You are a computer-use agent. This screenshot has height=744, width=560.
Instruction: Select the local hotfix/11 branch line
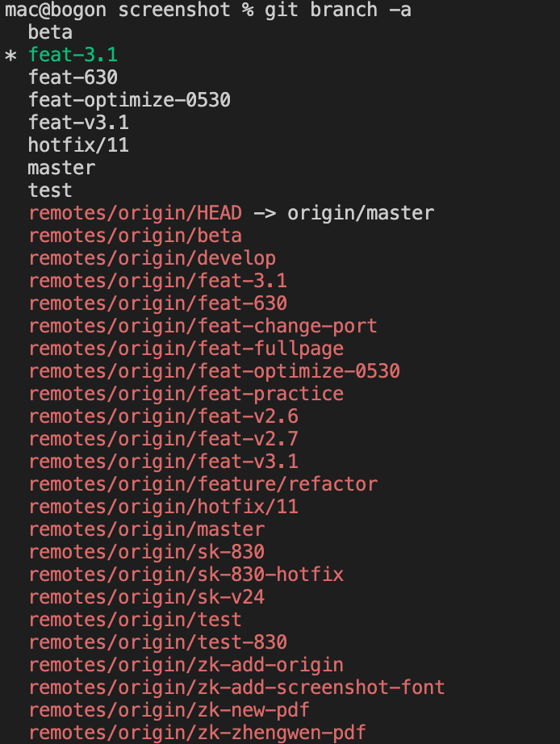[x=79, y=145]
